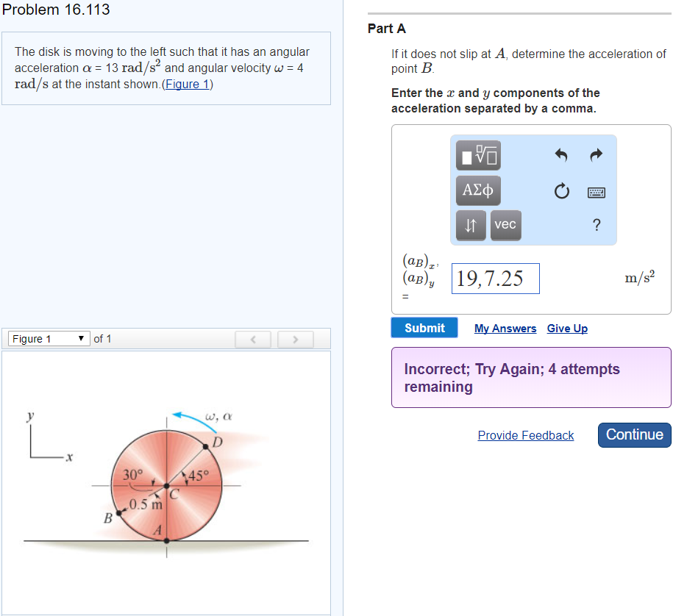
Task: Click the next figure arrow
Action: (295, 339)
